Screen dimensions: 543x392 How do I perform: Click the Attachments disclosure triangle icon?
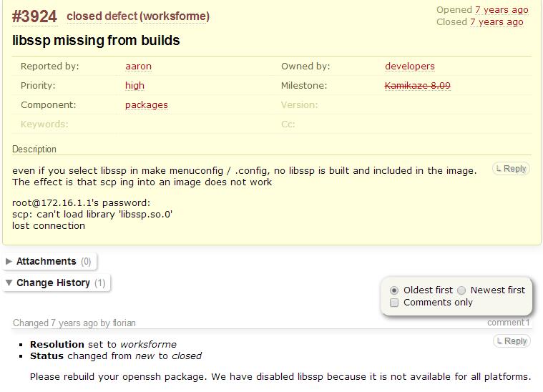click(x=9, y=262)
